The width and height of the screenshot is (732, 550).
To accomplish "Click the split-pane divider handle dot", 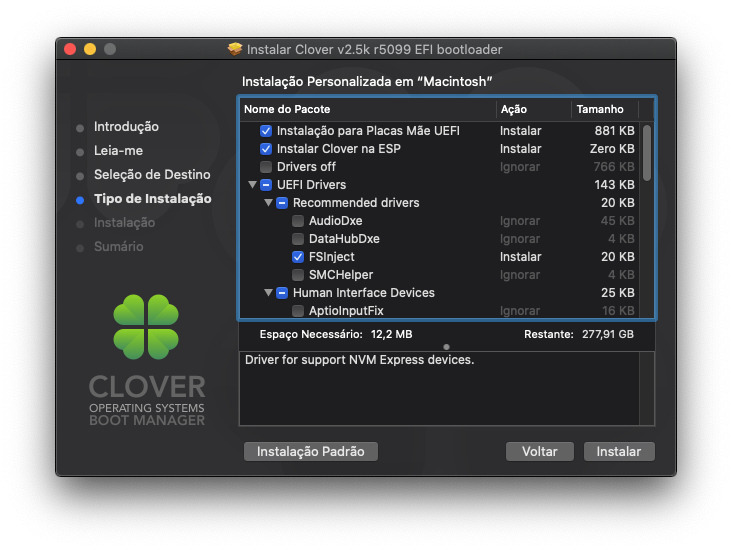I will [x=446, y=347].
